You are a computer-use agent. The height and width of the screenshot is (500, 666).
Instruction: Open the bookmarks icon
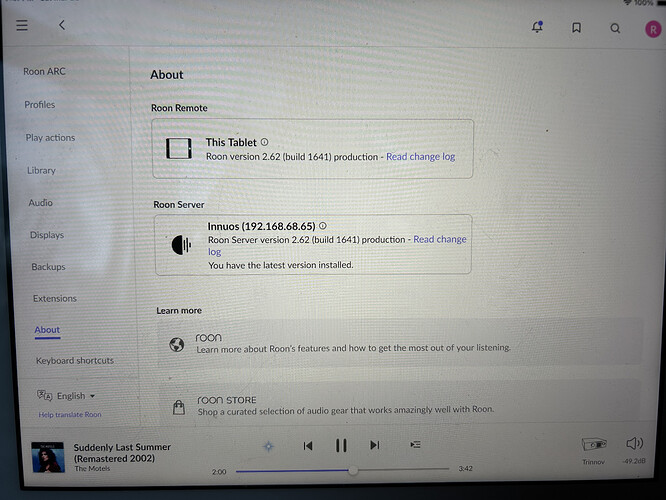click(x=576, y=28)
